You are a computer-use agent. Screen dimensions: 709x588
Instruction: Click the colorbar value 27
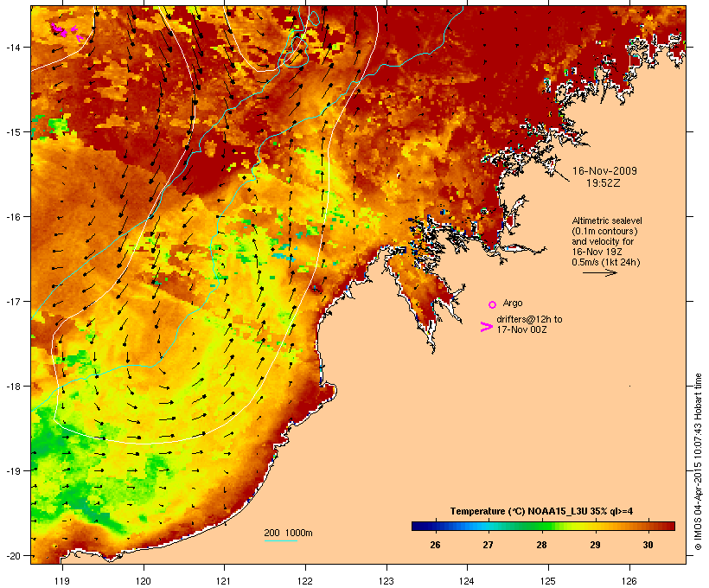488,545
